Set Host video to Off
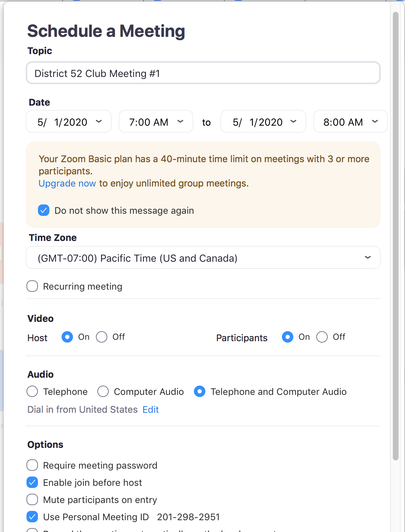The height and width of the screenshot is (532, 405). (x=102, y=337)
